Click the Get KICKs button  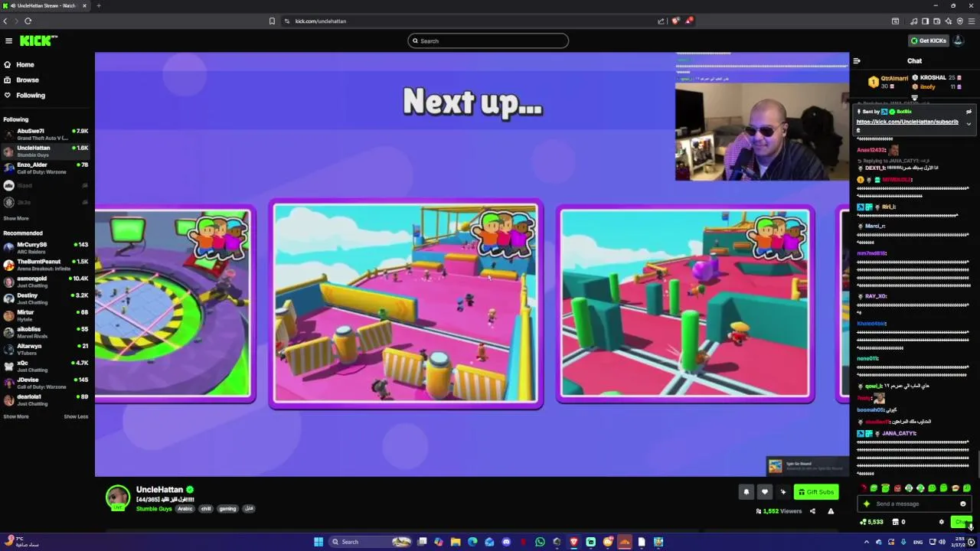[x=928, y=41]
